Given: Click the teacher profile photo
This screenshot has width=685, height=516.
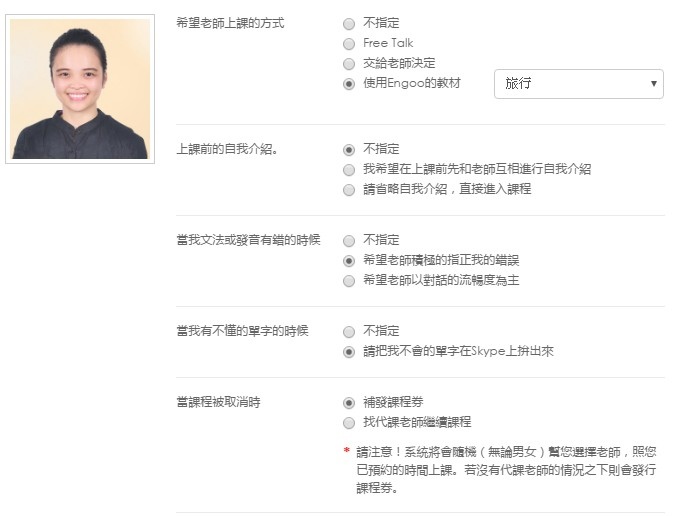Looking at the screenshot, I should [x=80, y=89].
